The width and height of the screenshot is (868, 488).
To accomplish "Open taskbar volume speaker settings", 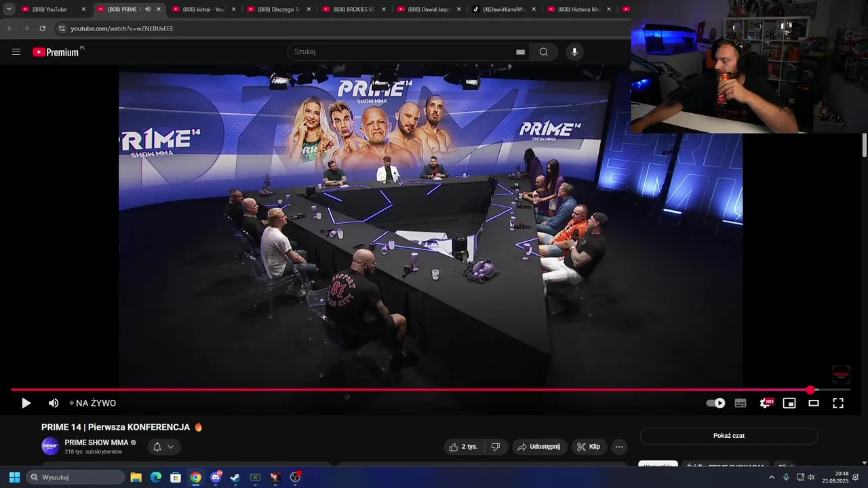I will click(x=810, y=477).
